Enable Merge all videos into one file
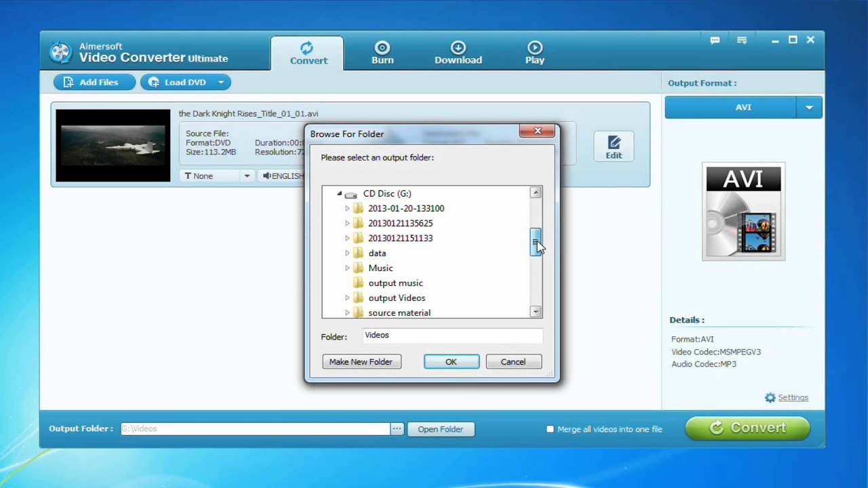Image resolution: width=868 pixels, height=488 pixels. [x=550, y=429]
